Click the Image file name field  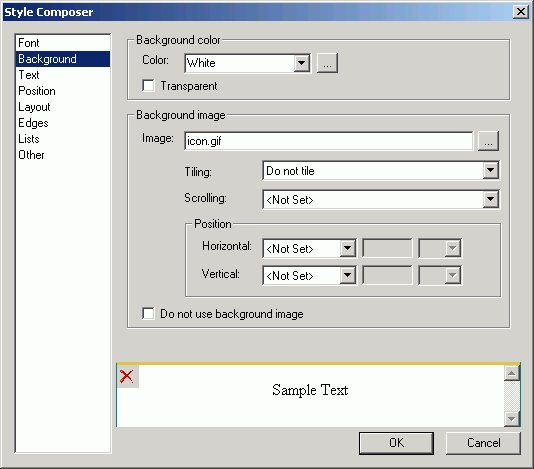329,141
